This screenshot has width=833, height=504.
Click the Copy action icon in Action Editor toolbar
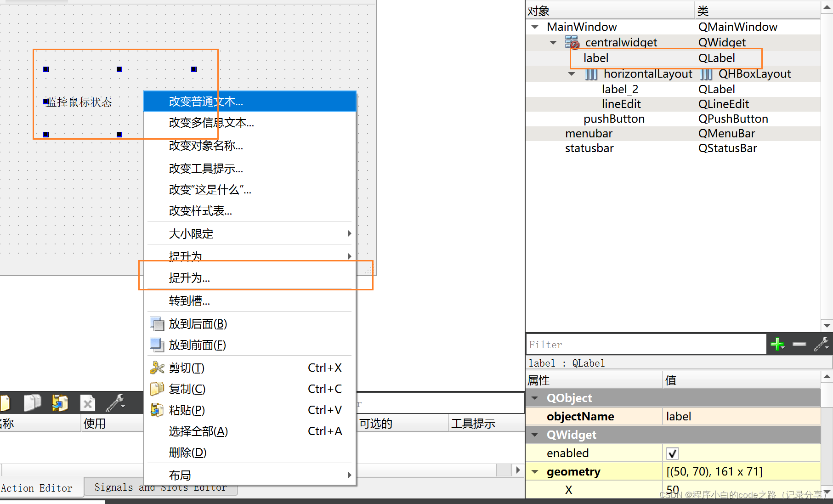click(x=32, y=403)
